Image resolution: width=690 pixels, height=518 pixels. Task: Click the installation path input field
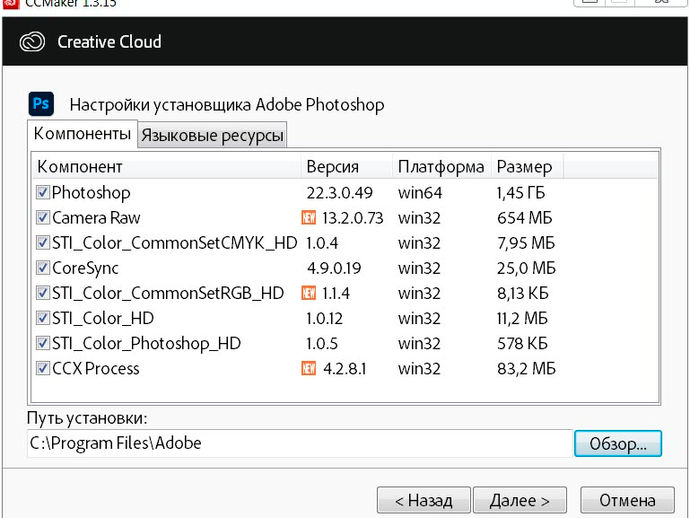pos(300,443)
